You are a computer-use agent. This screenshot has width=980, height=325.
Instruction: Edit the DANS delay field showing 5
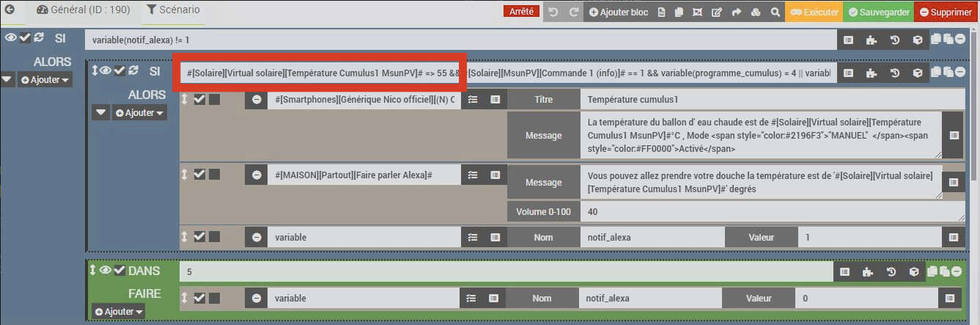point(506,271)
